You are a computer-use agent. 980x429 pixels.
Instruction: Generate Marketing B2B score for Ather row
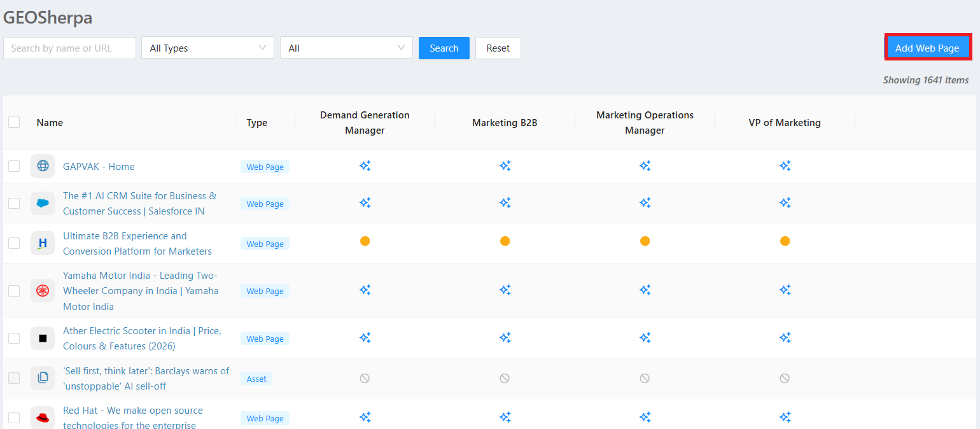(x=505, y=337)
